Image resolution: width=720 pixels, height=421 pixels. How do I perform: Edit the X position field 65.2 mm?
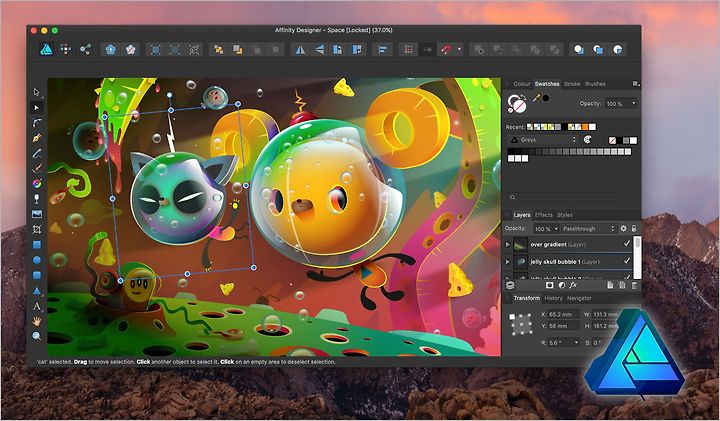564,314
